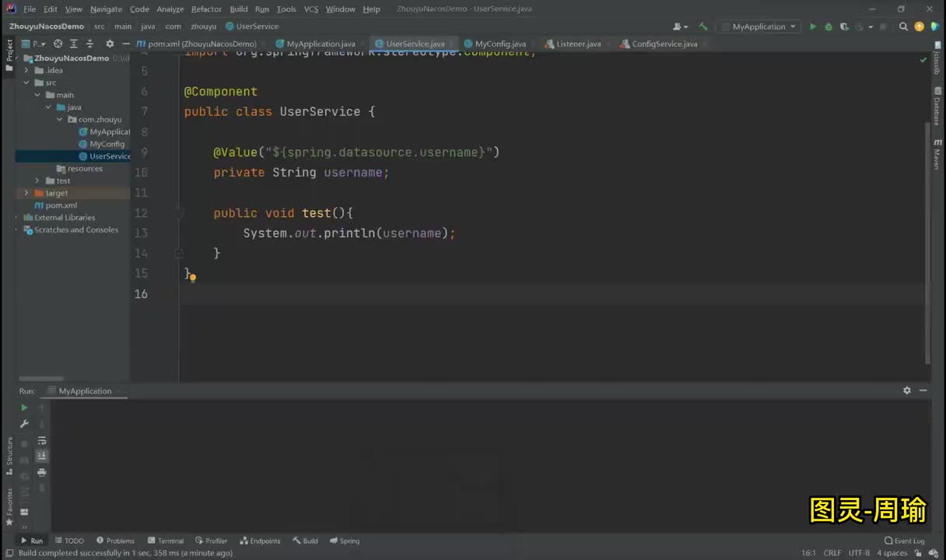Open the Event Log
The image size is (946, 560).
tap(905, 541)
